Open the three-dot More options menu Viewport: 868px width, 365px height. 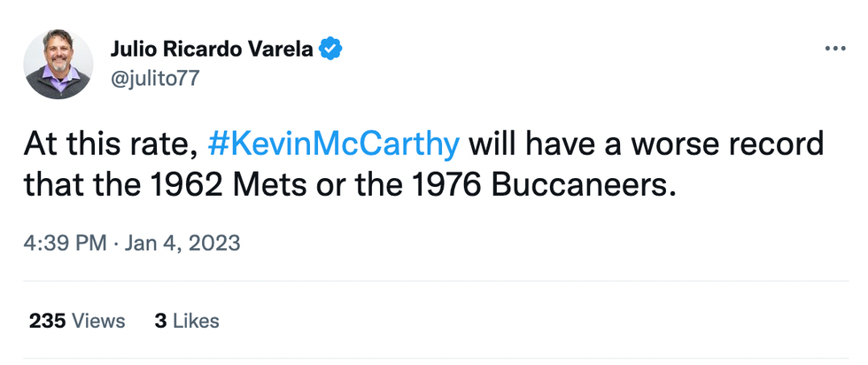click(835, 49)
